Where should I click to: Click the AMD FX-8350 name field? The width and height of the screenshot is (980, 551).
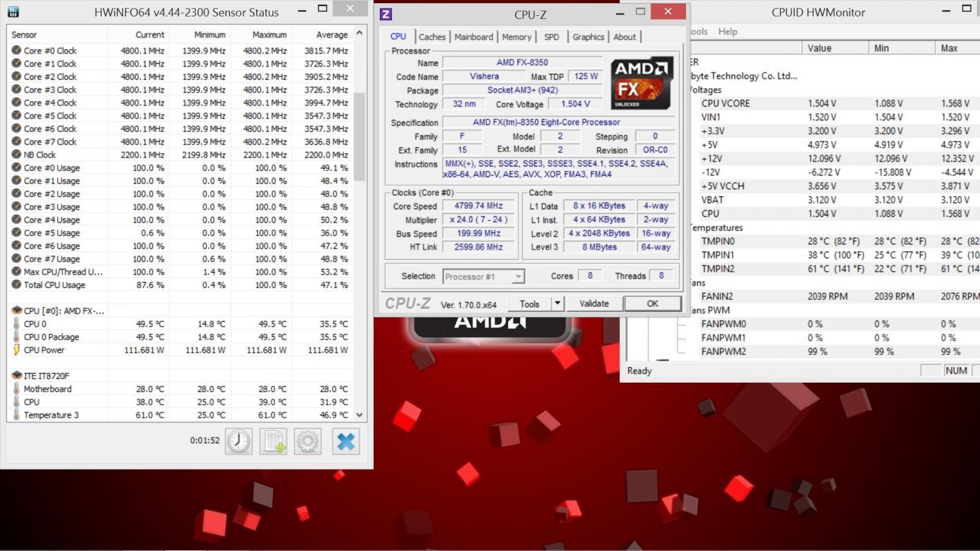[522, 62]
